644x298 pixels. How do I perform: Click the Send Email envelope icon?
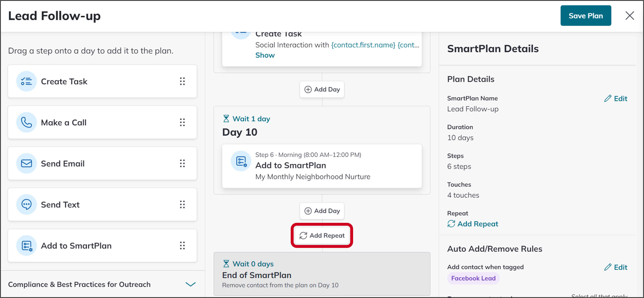pos(27,163)
